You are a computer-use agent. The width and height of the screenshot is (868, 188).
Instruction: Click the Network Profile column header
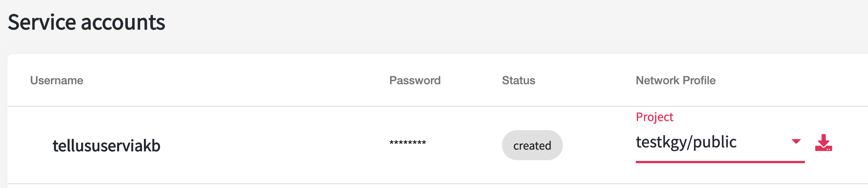pos(676,80)
